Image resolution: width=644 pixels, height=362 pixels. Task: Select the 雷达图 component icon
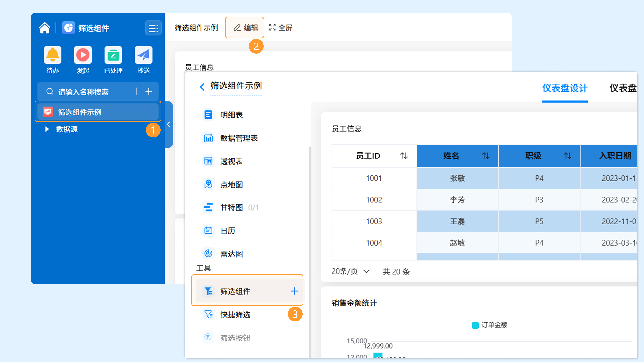coord(208,254)
